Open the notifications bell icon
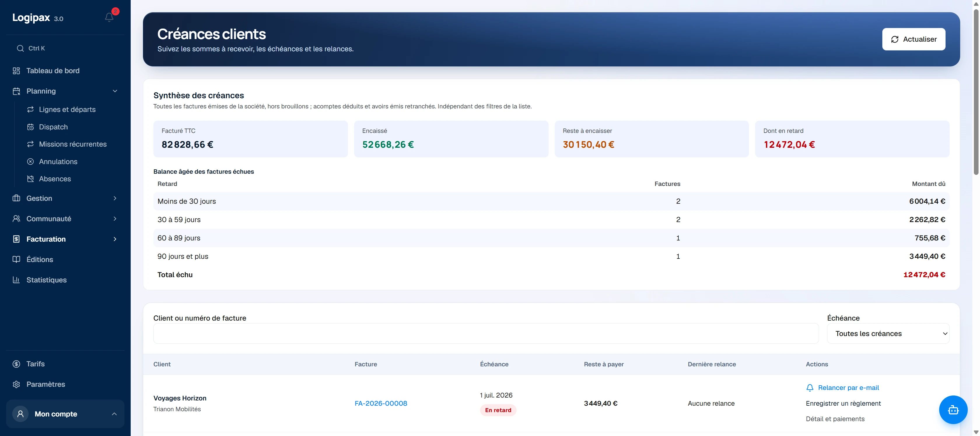The height and width of the screenshot is (436, 980). click(109, 17)
